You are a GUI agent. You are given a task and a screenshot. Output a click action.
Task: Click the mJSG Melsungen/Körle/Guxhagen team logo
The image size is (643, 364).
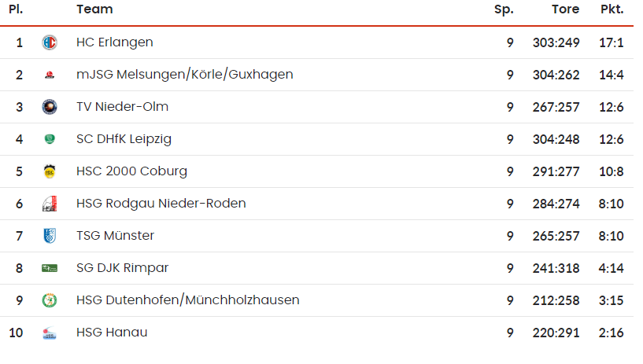click(x=50, y=75)
